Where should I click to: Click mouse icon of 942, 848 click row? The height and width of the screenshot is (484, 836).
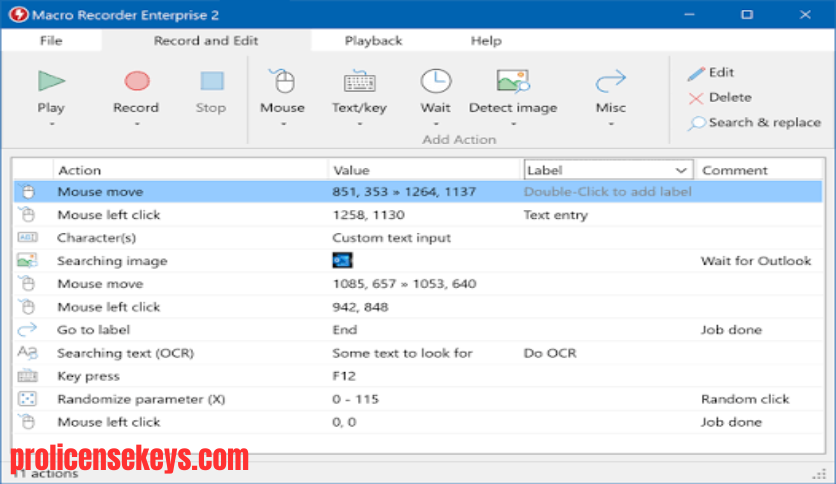pos(27,306)
